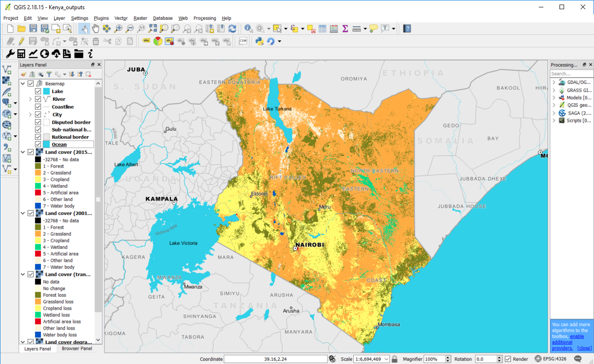Expand the SAGA provider in Processing toolbox

(554, 113)
